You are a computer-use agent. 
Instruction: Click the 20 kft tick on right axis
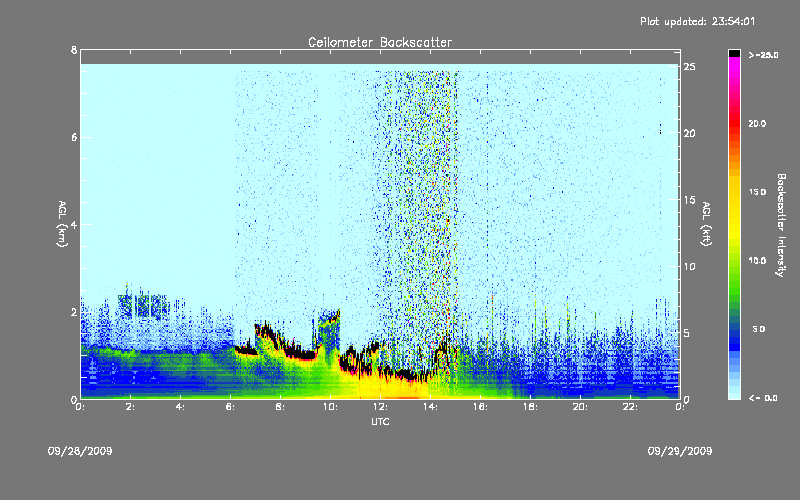[689, 133]
